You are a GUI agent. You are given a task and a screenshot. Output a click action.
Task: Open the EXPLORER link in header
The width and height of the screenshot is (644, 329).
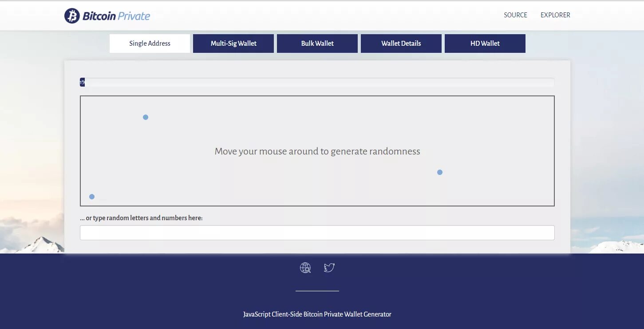coord(555,15)
